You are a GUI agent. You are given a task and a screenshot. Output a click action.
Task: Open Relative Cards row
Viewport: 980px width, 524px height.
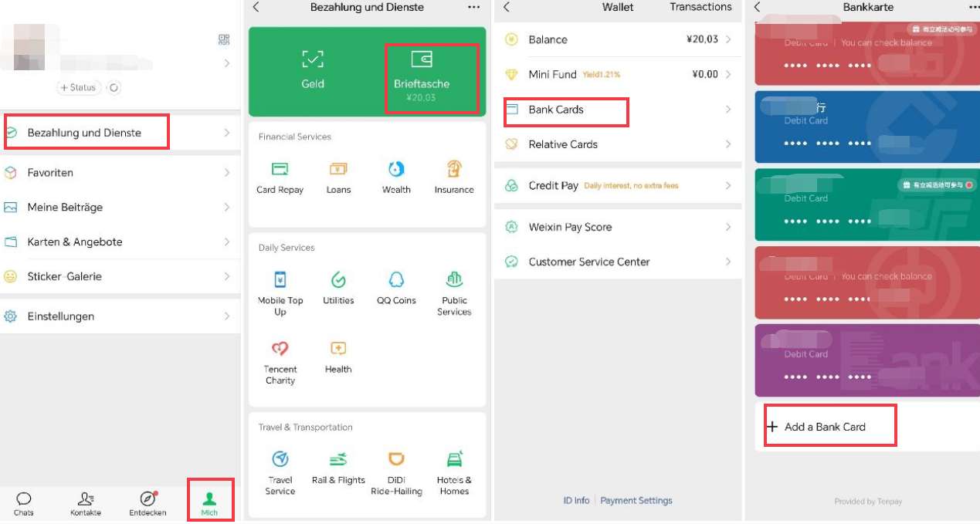[x=618, y=144]
